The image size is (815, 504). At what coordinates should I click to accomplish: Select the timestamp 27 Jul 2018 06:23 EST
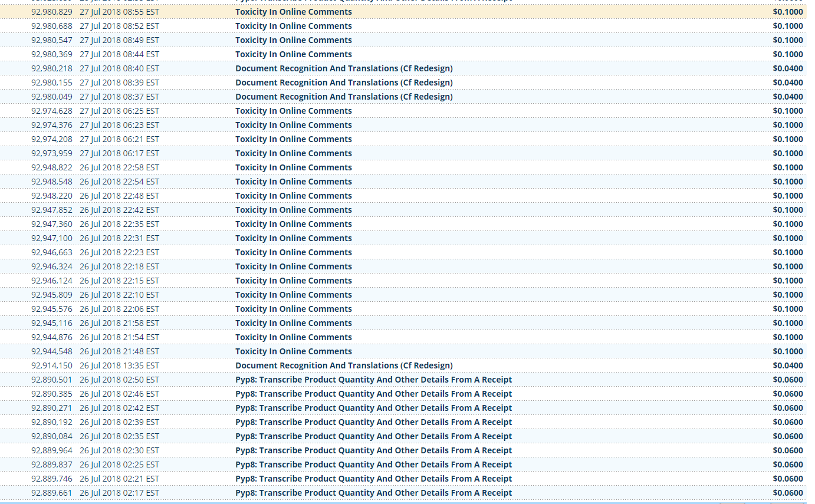click(119, 125)
